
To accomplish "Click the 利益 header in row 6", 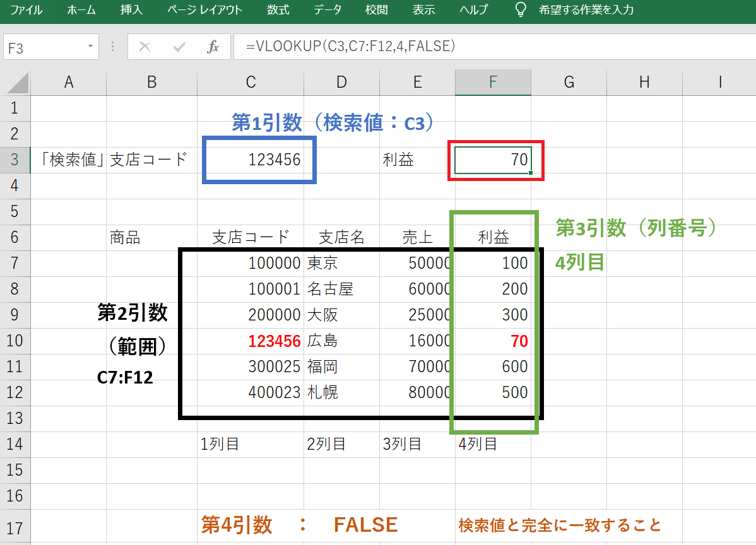I will pos(493,237).
